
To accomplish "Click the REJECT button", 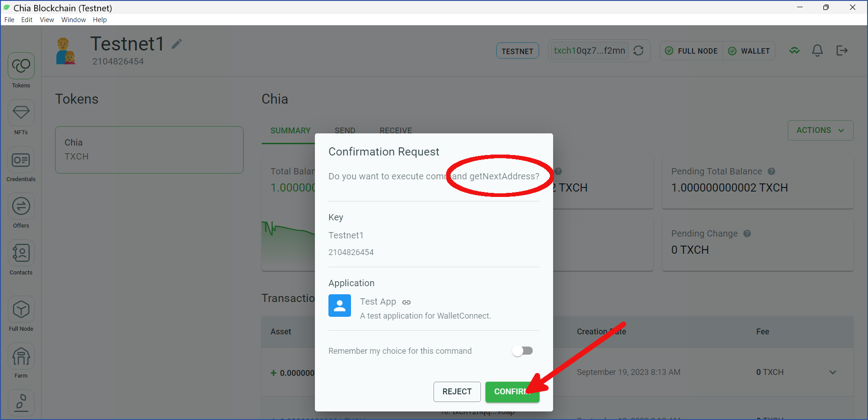I will point(457,392).
